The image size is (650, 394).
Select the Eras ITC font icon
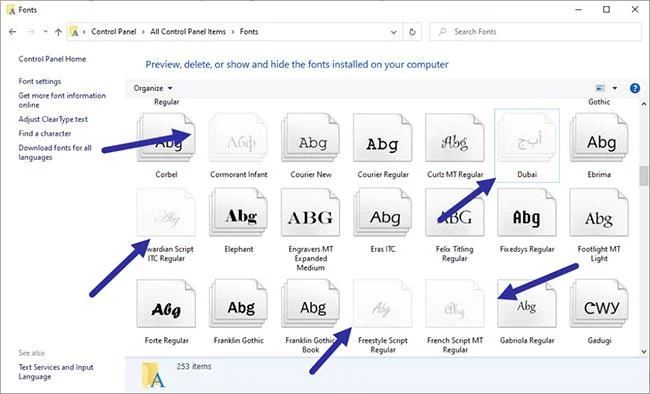point(383,212)
